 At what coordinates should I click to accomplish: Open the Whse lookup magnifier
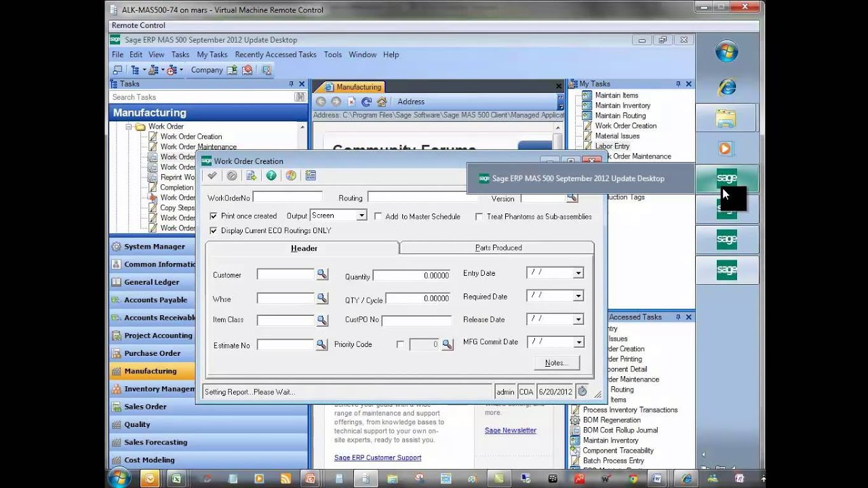(322, 298)
